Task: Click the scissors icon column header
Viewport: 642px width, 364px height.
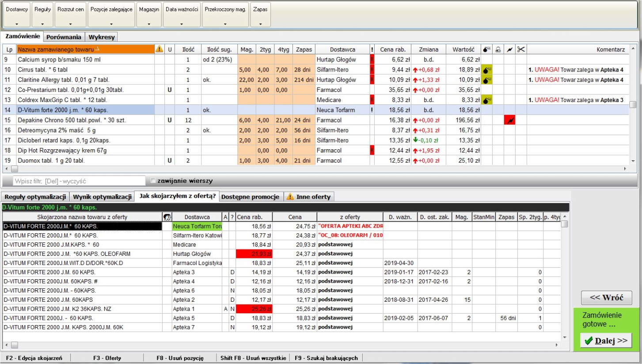Action: coord(521,49)
